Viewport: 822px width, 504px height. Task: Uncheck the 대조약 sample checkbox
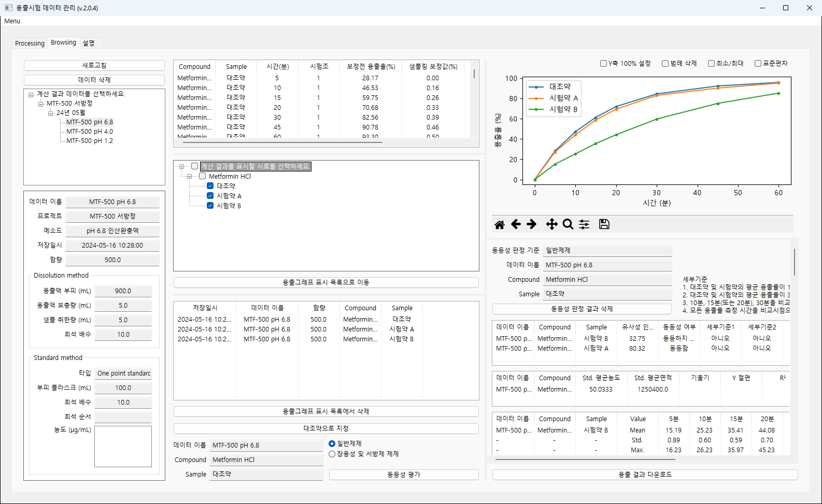coord(210,186)
